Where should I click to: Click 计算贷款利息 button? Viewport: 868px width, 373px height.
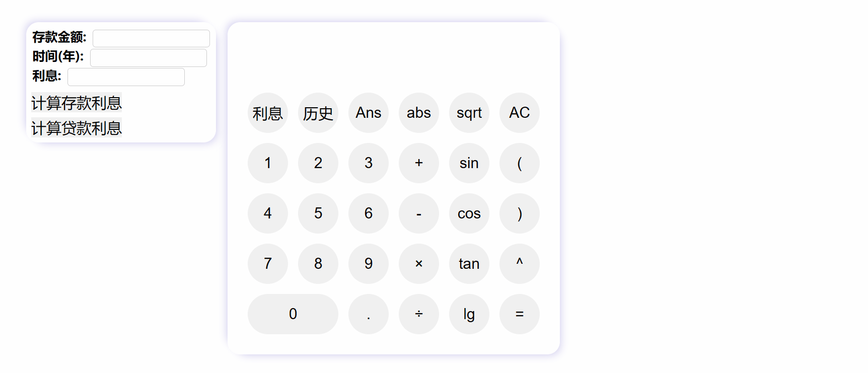(x=77, y=128)
